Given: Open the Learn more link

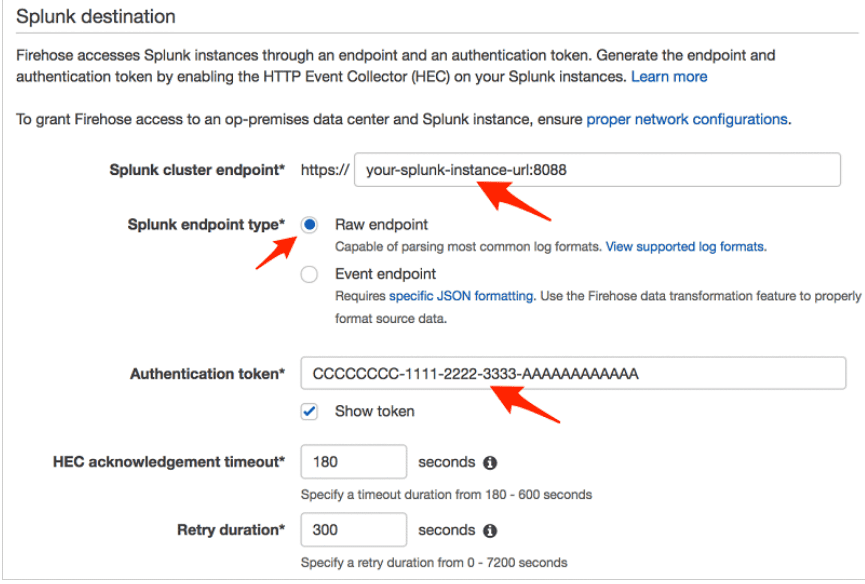Looking at the screenshot, I should pyautogui.click(x=668, y=76).
